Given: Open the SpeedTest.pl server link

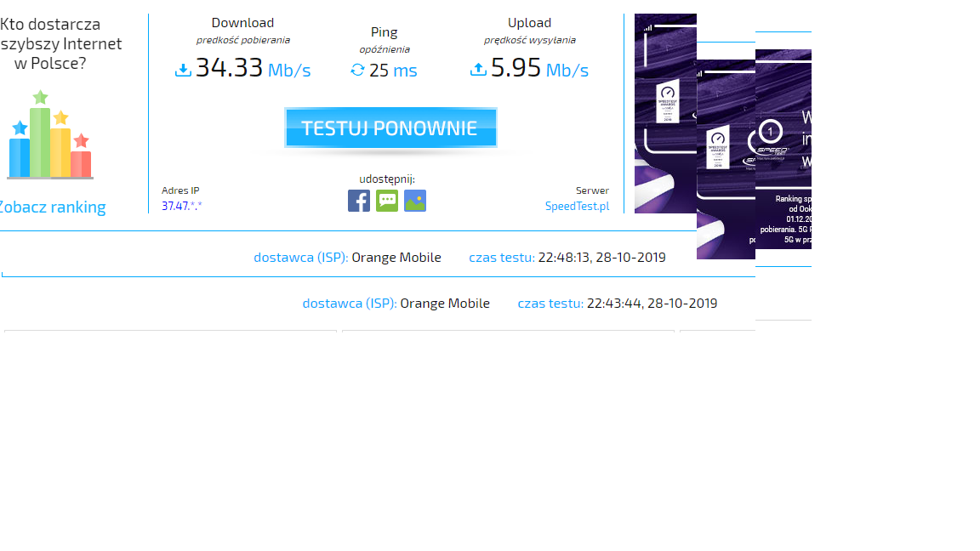Looking at the screenshot, I should point(577,206).
